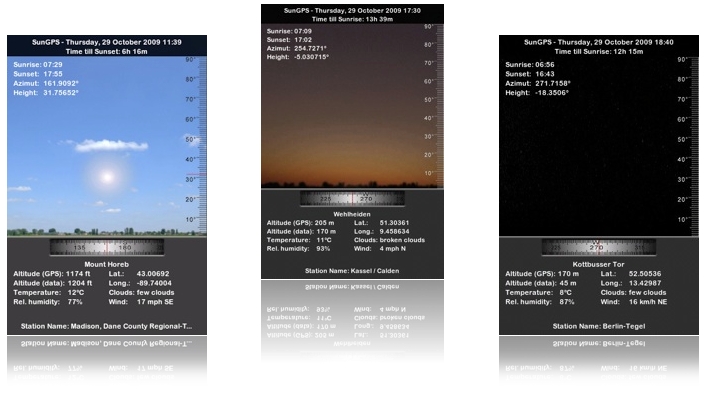Click the location name 'Wehlheiden'
This screenshot has height=399, width=705.
click(x=352, y=215)
